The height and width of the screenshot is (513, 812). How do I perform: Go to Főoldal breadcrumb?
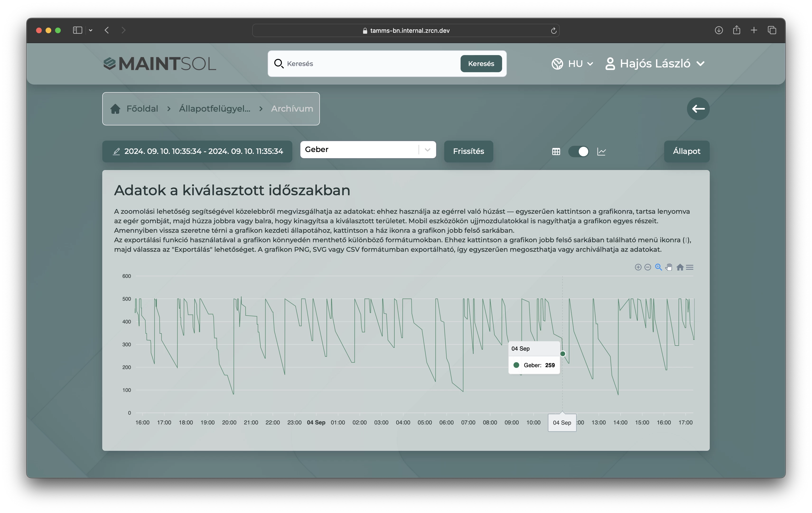coord(142,109)
